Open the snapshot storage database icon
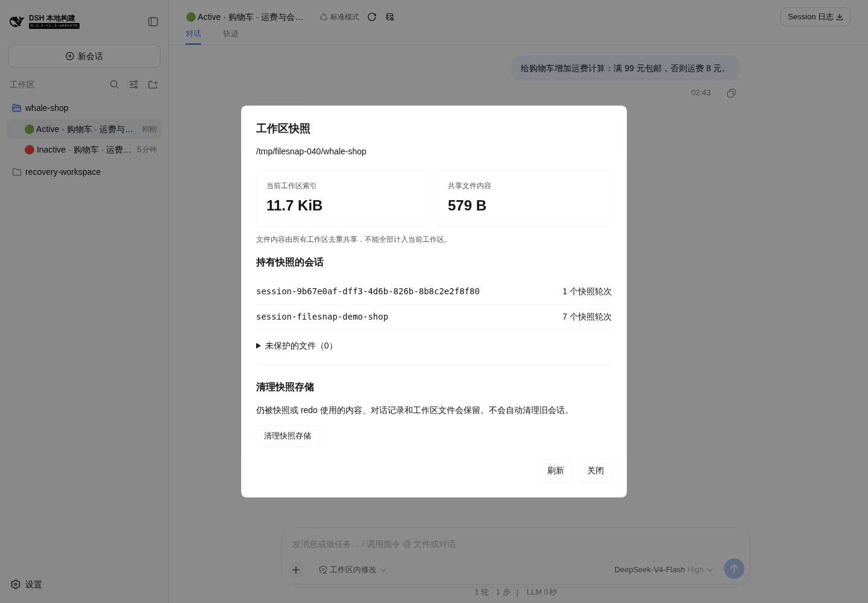 (390, 17)
